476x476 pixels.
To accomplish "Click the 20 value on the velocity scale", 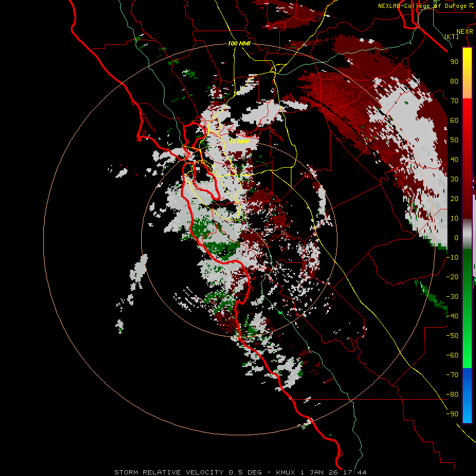I will [454, 198].
